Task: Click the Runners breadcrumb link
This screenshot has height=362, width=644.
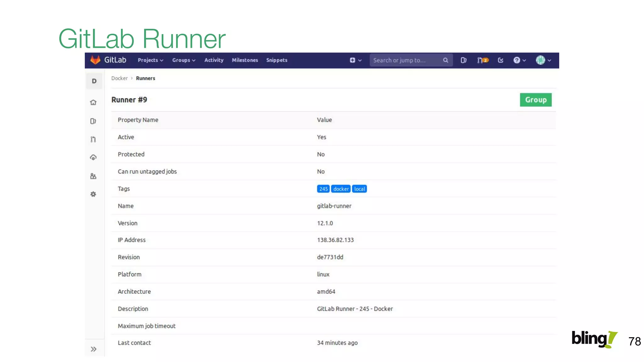Action: (x=146, y=78)
